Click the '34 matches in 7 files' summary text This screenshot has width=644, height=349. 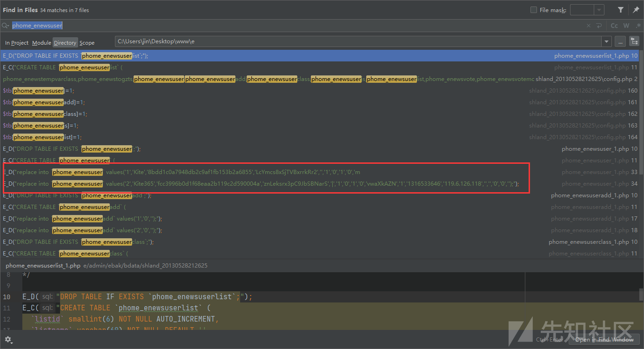pyautogui.click(x=64, y=10)
